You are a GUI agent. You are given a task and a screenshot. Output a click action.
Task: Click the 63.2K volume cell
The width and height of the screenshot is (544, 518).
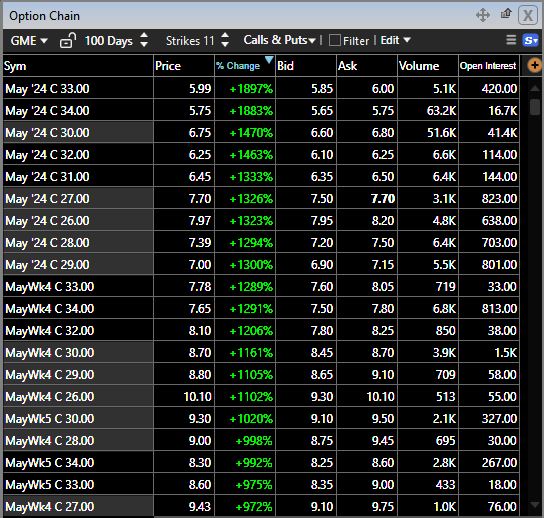coord(428,111)
